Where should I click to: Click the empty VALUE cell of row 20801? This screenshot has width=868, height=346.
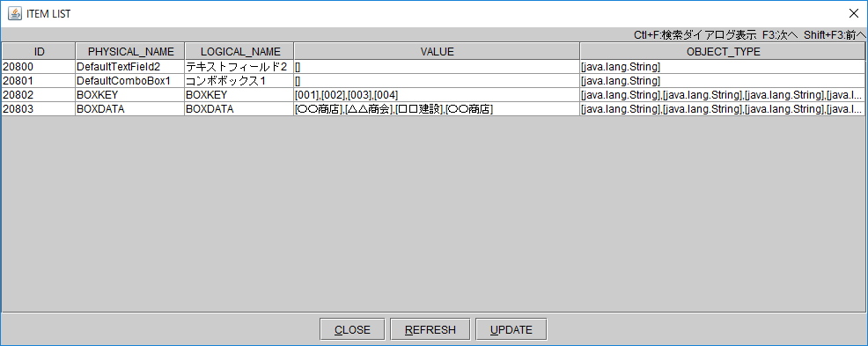tap(437, 81)
